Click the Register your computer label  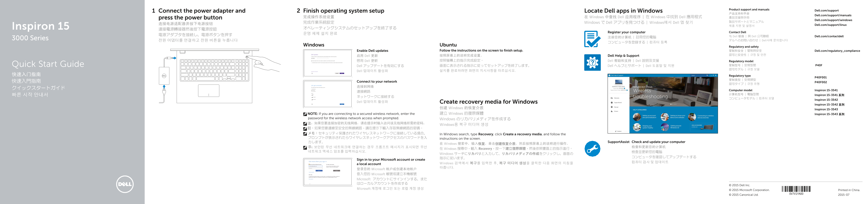626,32
